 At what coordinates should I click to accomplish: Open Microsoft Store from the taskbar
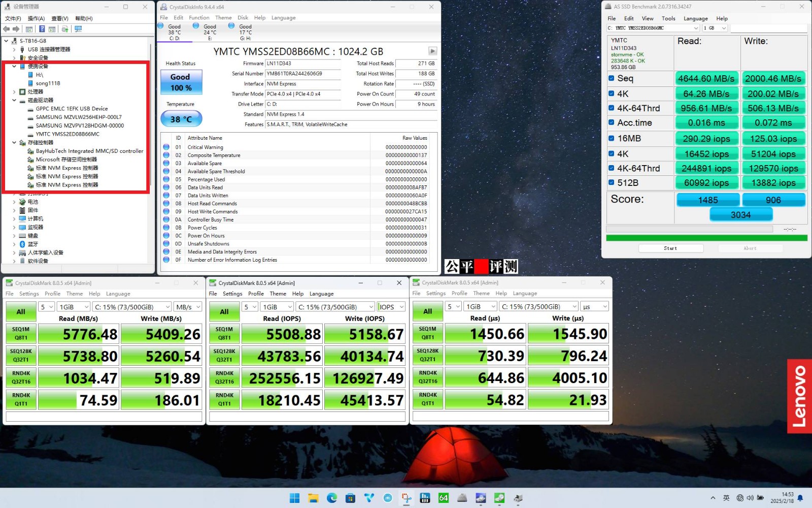(350, 498)
